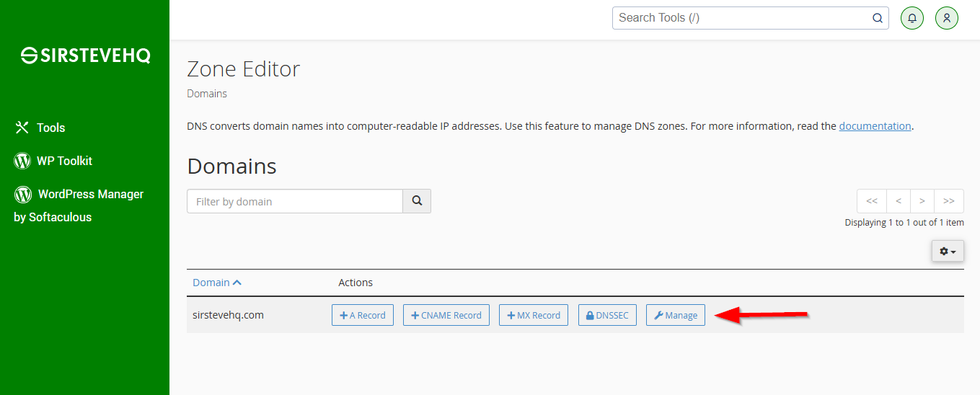This screenshot has width=980, height=395.
Task: Open the user account menu icon
Action: tap(947, 18)
